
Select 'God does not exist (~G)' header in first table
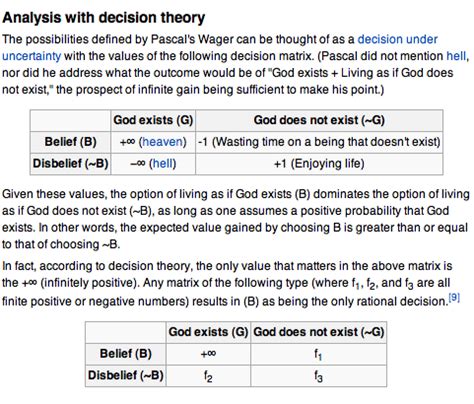[319, 120]
